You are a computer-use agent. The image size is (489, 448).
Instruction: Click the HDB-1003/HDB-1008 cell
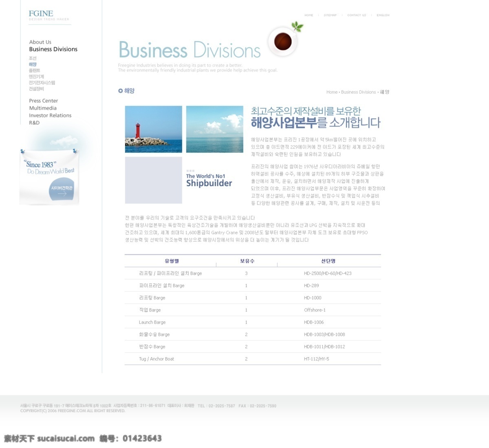click(324, 334)
